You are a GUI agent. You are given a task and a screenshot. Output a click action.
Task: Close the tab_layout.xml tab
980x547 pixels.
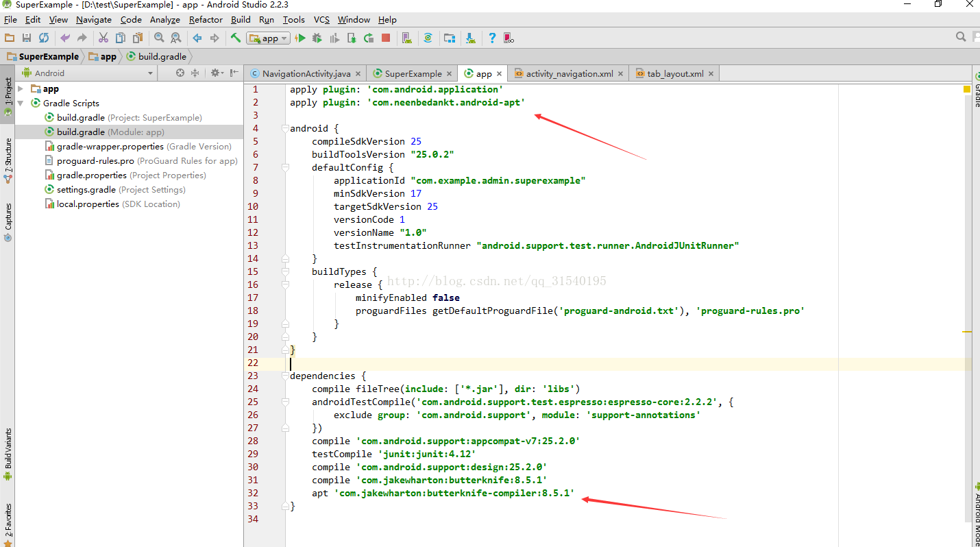pyautogui.click(x=711, y=74)
